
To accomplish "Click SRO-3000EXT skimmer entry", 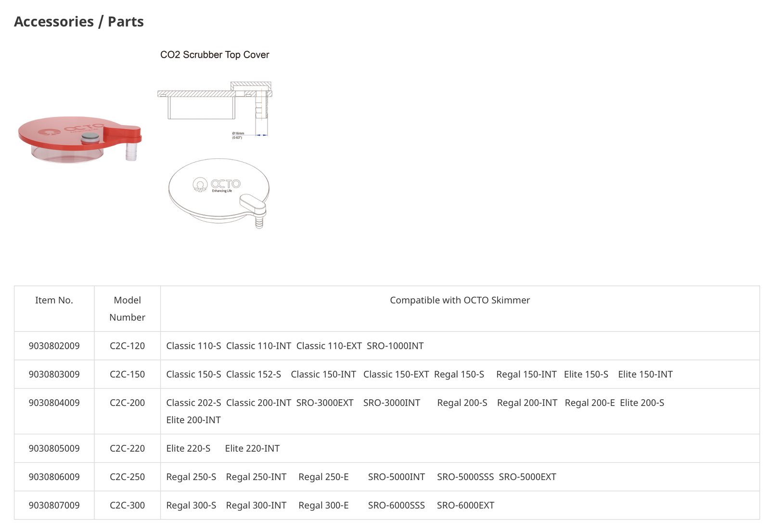I will pos(325,403).
